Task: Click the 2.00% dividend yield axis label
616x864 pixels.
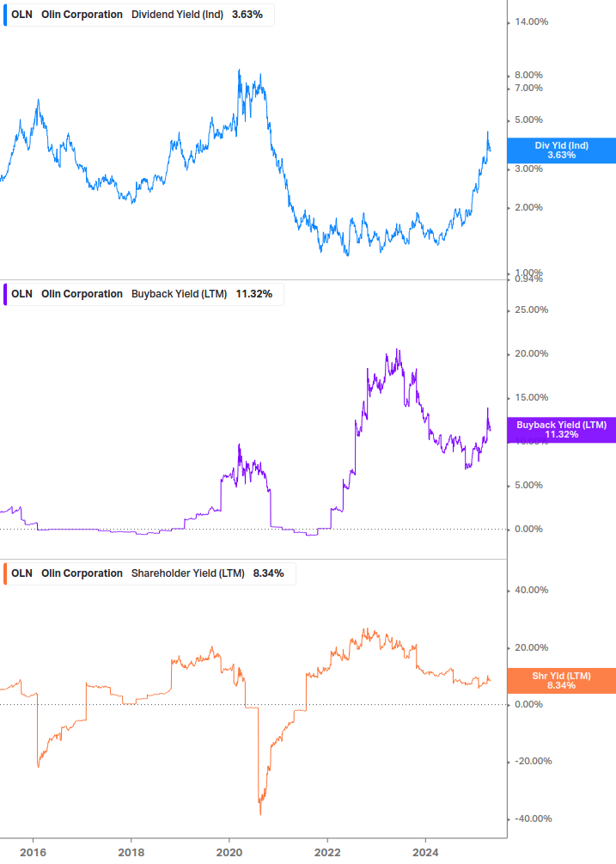Action: [528, 208]
